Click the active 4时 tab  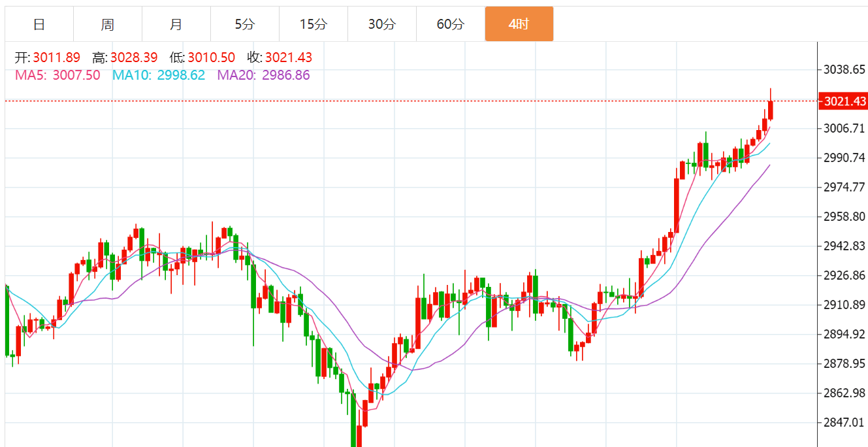(519, 24)
